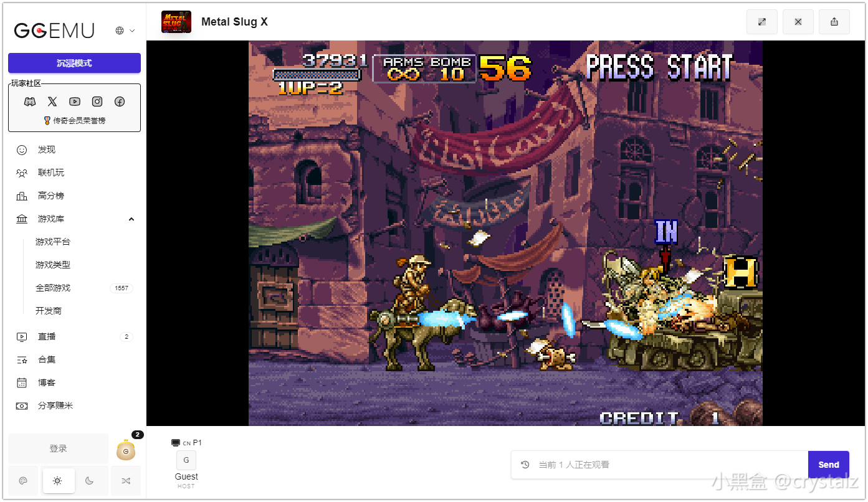Switch to light mode with sun icon
This screenshot has width=868, height=502.
click(x=57, y=481)
